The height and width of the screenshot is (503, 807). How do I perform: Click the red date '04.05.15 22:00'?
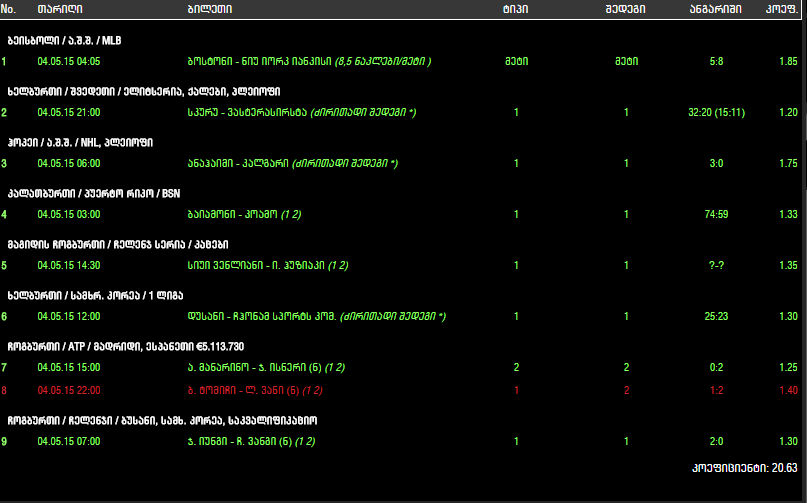[69, 390]
